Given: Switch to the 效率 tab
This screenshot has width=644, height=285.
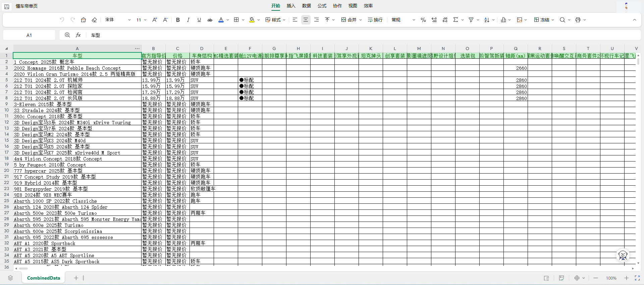Looking at the screenshot, I should point(368,6).
